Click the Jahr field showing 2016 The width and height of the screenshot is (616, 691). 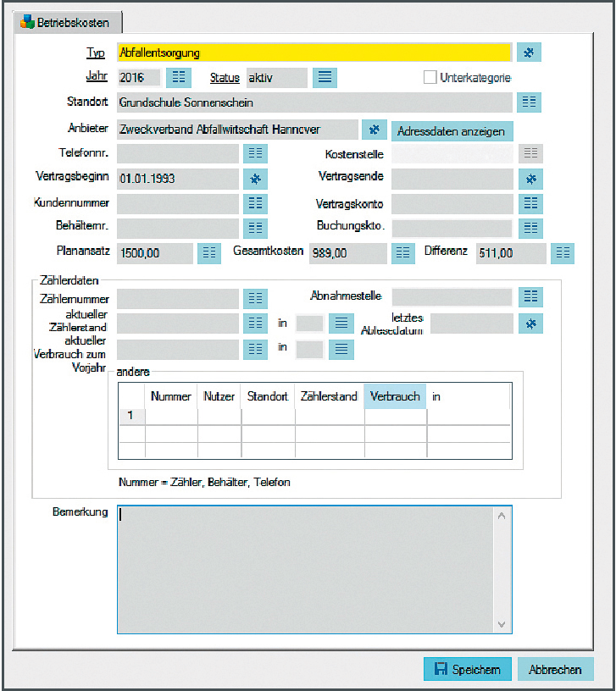139,78
